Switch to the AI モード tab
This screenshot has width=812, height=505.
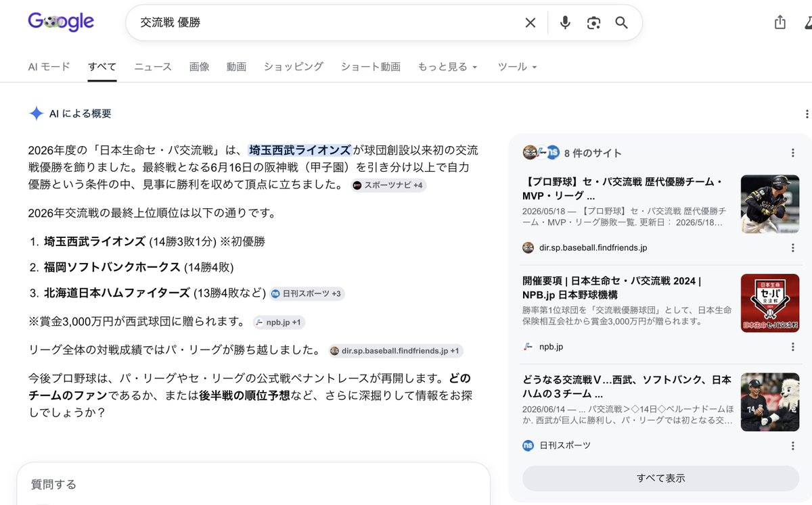click(49, 67)
